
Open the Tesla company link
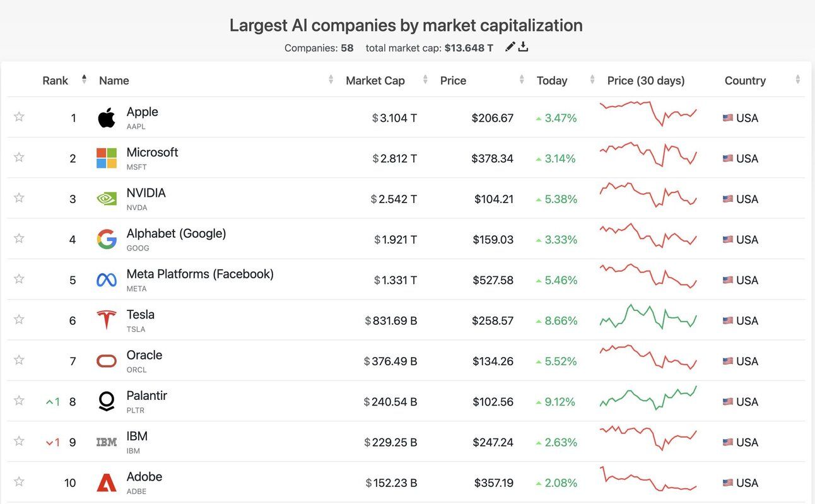(141, 314)
